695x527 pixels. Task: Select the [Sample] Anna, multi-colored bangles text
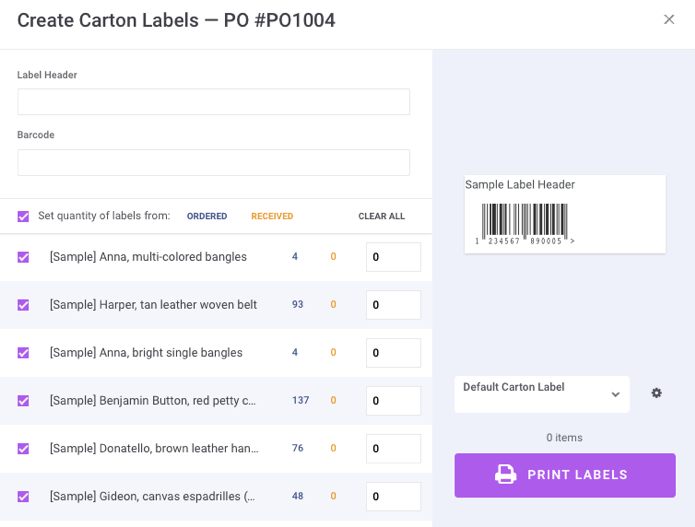pyautogui.click(x=148, y=257)
